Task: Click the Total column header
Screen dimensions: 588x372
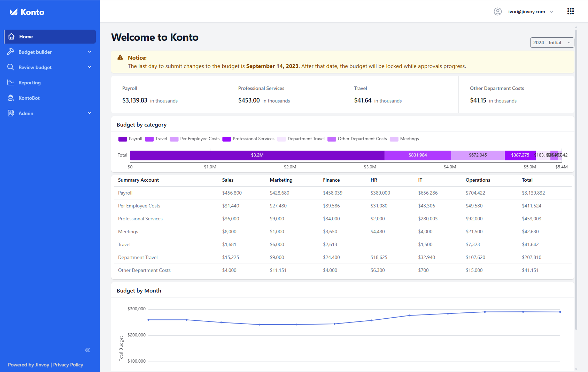Action: (x=527, y=180)
